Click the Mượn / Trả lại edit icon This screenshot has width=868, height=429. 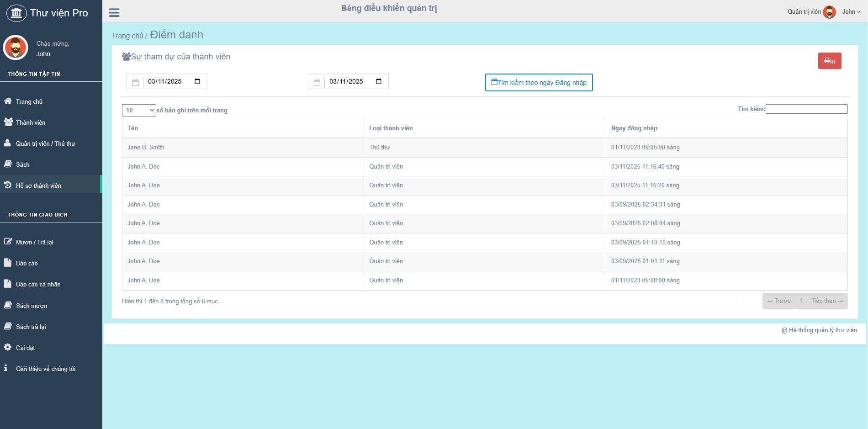pos(8,242)
